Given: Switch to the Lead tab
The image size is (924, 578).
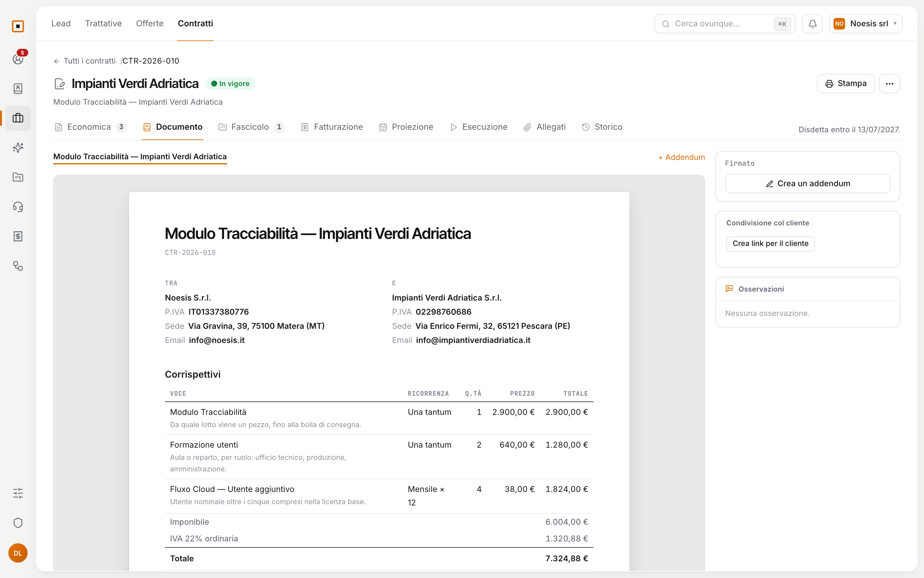Looking at the screenshot, I should click(x=61, y=23).
